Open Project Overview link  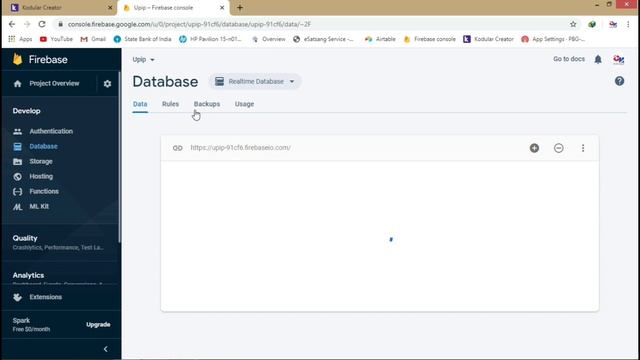coord(54,84)
